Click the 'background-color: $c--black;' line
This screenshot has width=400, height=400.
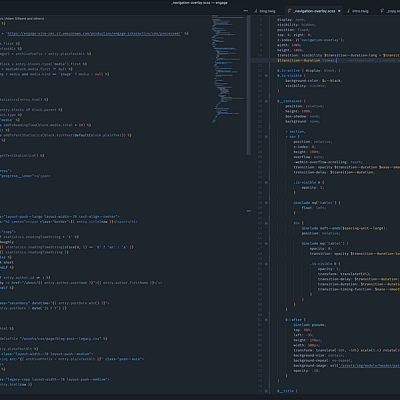[x=314, y=81]
